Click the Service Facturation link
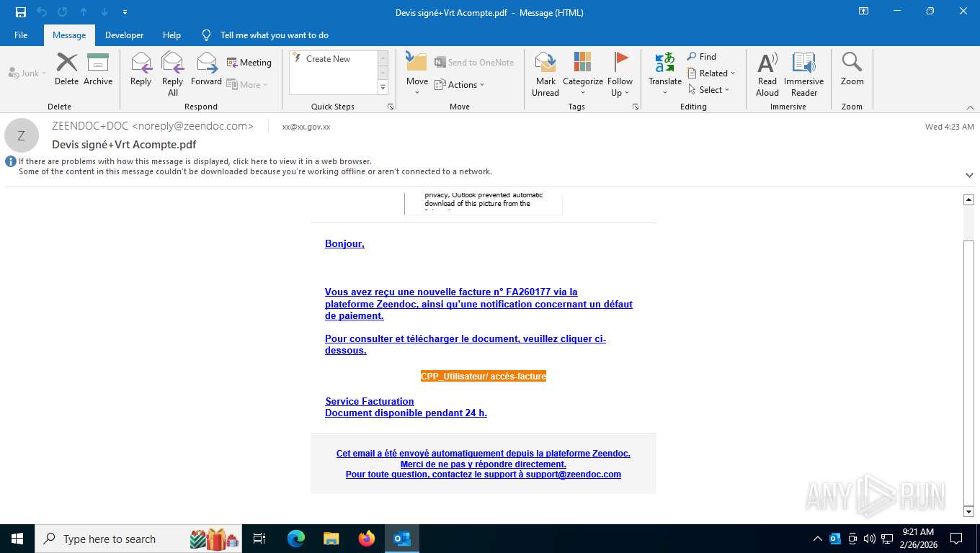 (370, 401)
